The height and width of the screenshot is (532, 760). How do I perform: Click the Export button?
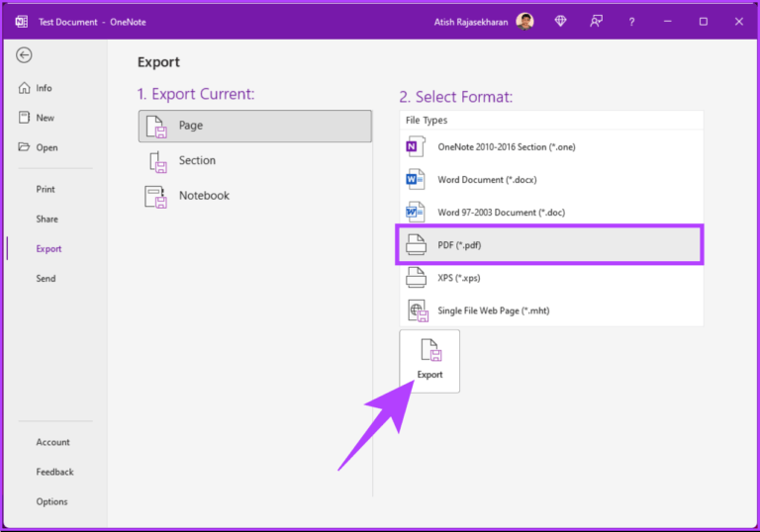pos(429,362)
